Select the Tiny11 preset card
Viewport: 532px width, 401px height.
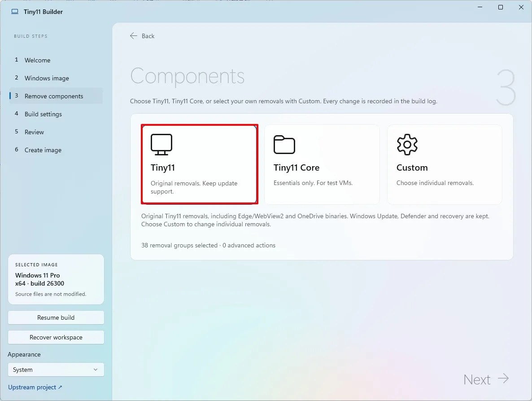tap(200, 164)
